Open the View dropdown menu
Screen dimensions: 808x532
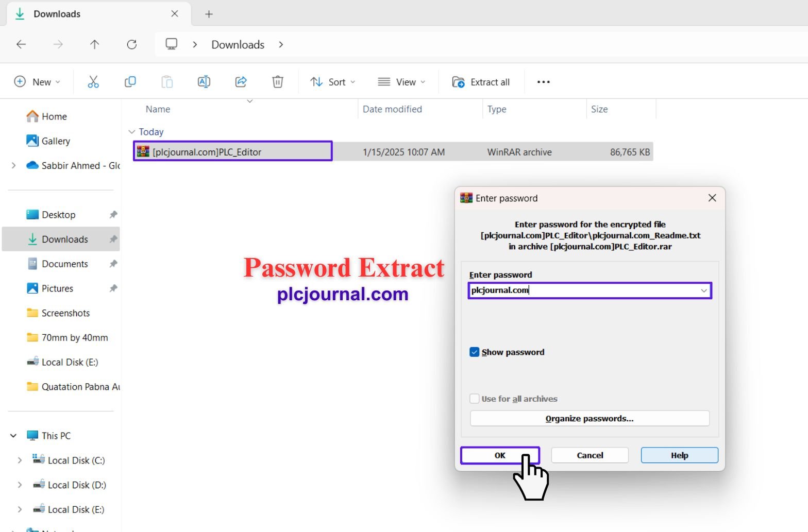(402, 82)
